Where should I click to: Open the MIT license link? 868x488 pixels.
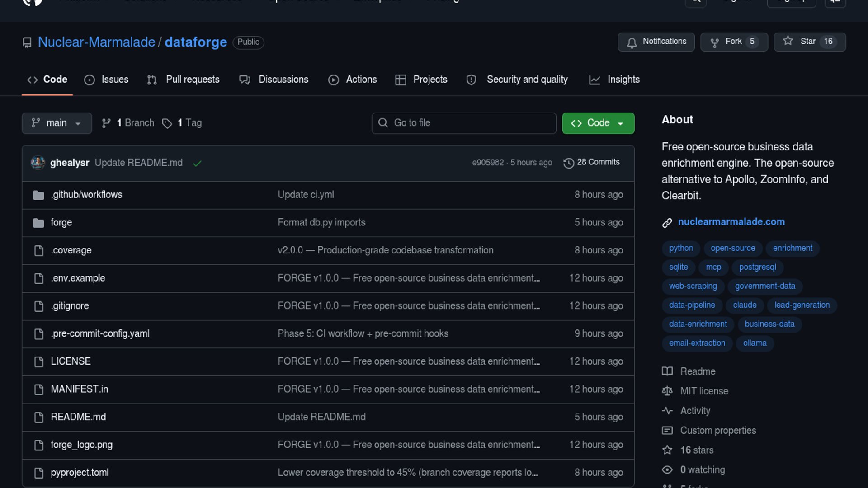(x=704, y=391)
